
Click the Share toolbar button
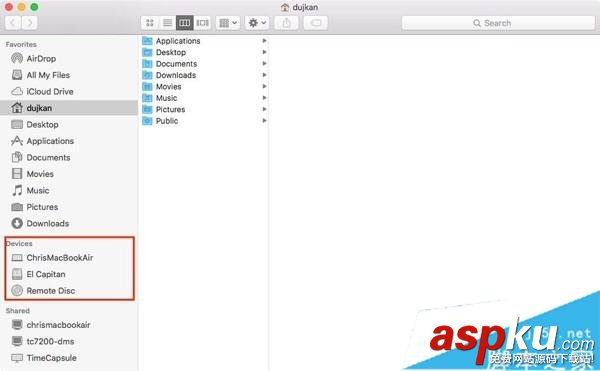click(286, 23)
